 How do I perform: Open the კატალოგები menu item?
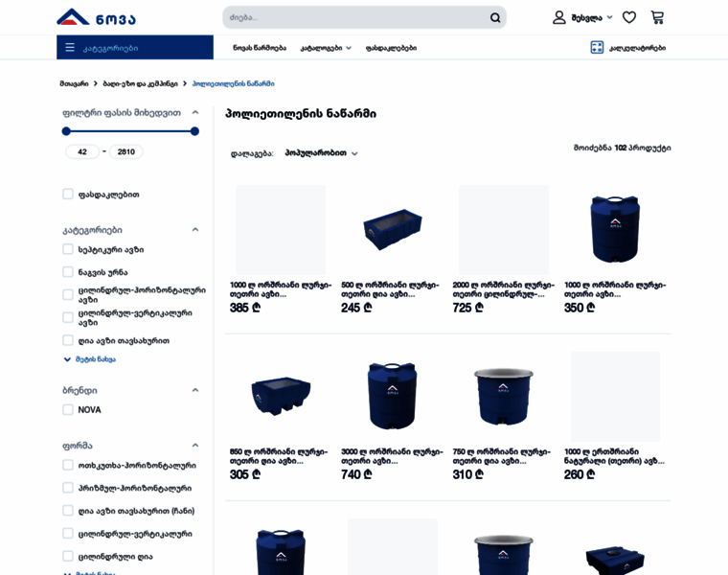(x=326, y=48)
